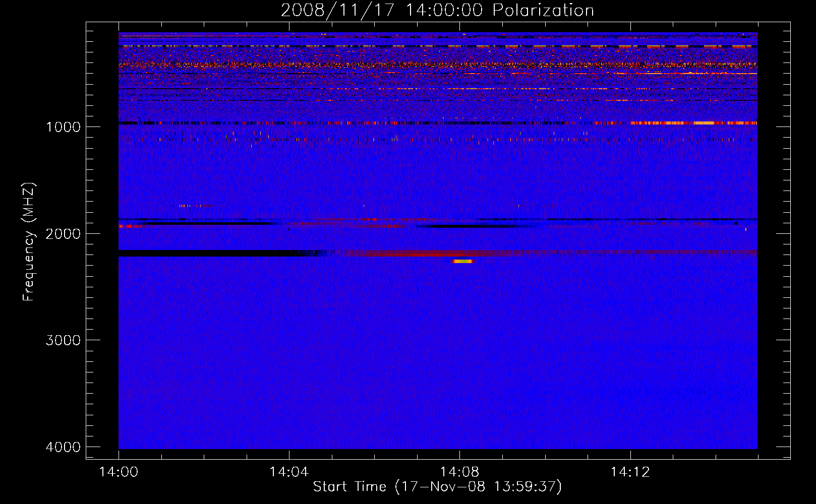This screenshot has height=504, width=816.
Task: Click the 'Start Time (17-Nov-08 13:59:37)' label
Action: click(x=437, y=487)
